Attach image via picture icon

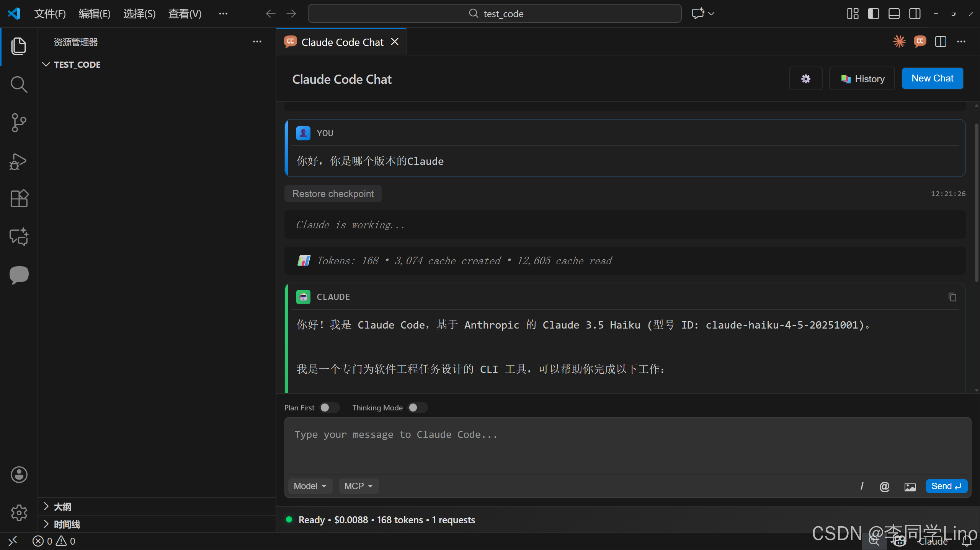(x=910, y=487)
